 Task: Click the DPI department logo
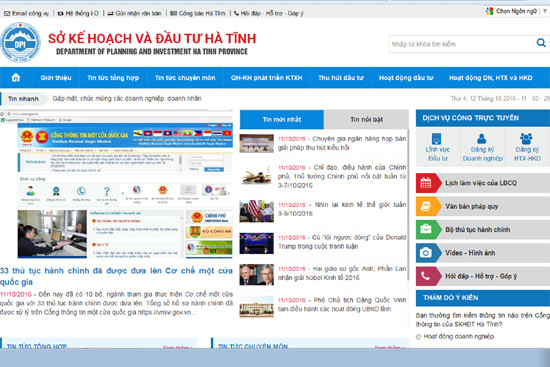(20, 42)
